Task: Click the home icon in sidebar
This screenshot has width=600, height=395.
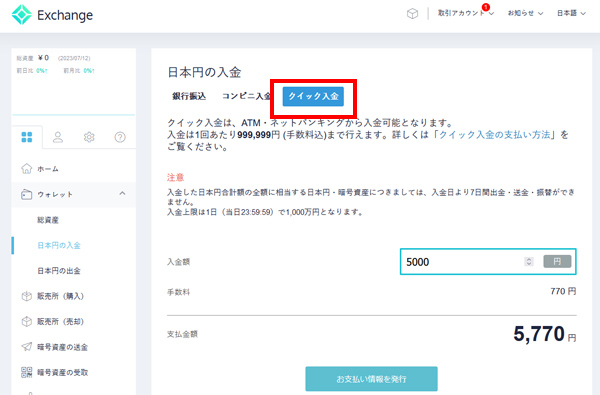Action: [x=26, y=168]
